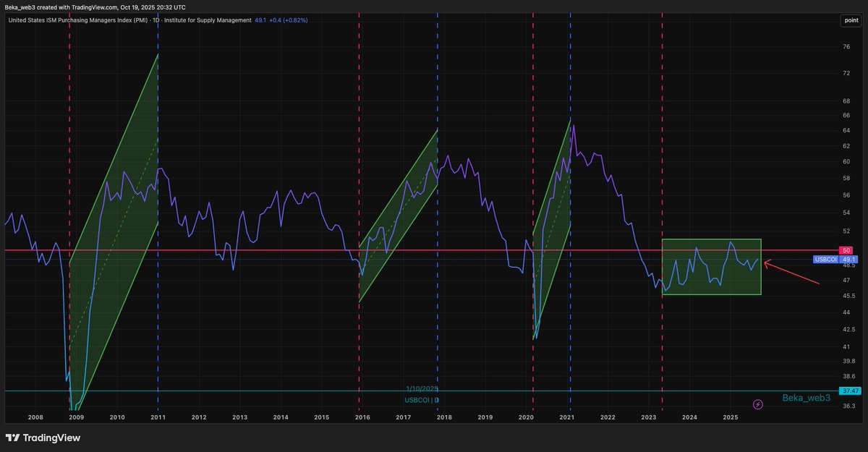
Task: Click the 54 value on price scale
Action: click(x=846, y=213)
